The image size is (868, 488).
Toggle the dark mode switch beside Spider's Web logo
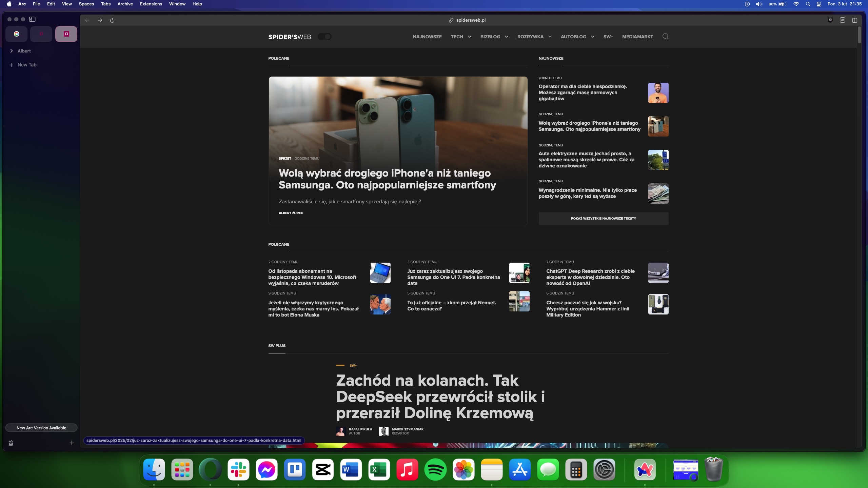point(324,37)
